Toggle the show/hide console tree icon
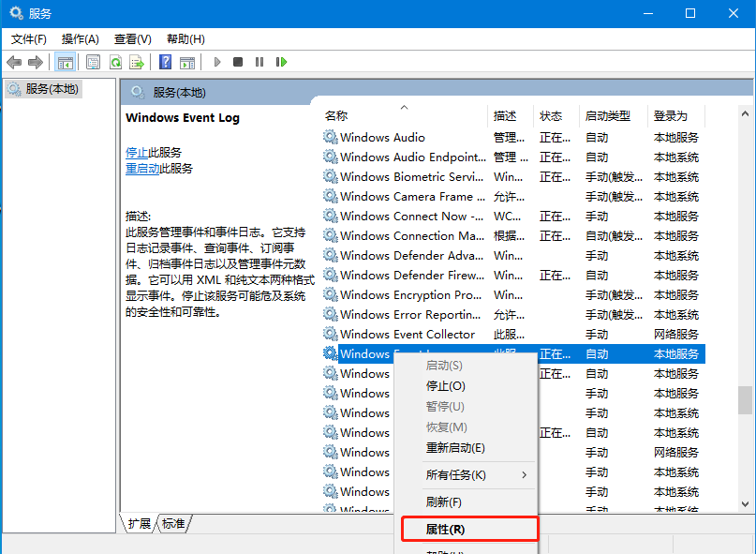756x554 pixels. pos(65,62)
